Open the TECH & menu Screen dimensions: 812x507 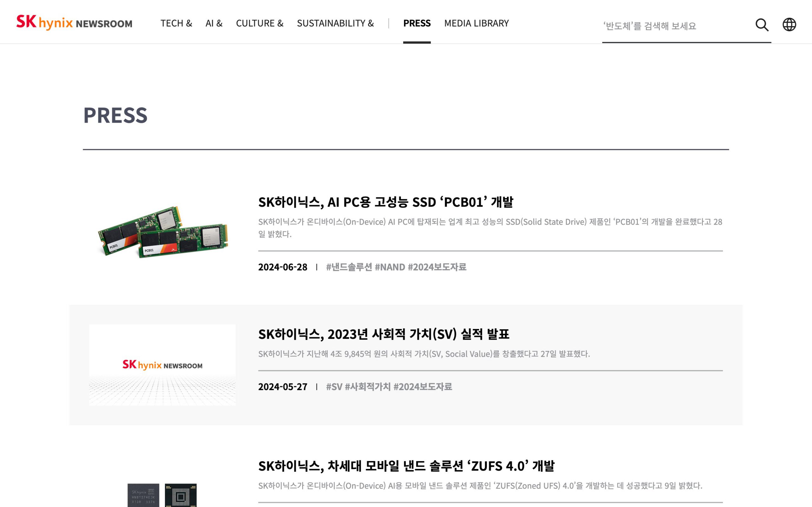(x=176, y=23)
